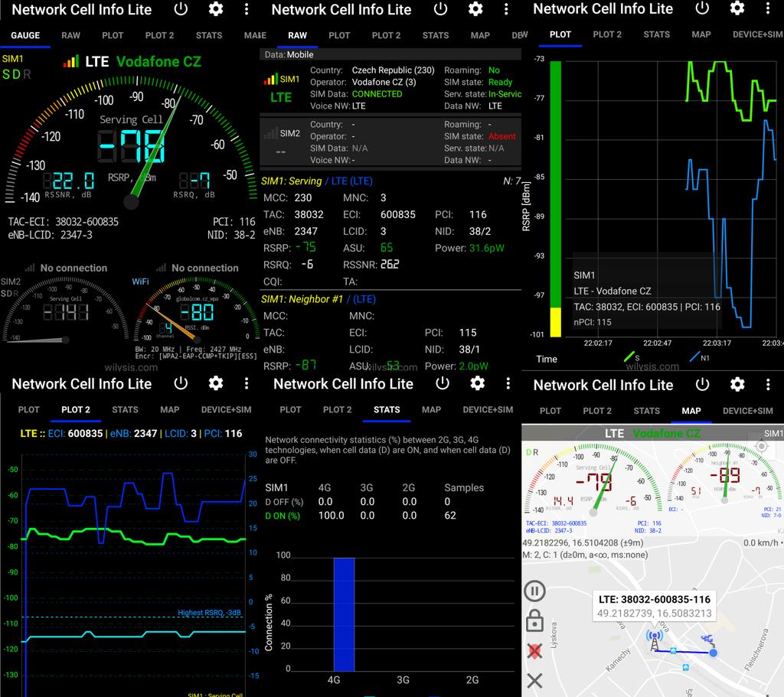This screenshot has height=697, width=784.
Task: Tap 'nPCI: 115' in the PLOT info box
Action: tap(593, 322)
